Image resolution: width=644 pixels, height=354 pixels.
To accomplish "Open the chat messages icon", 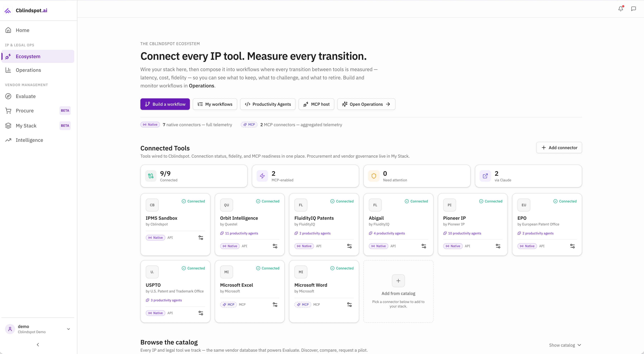I will [633, 9].
